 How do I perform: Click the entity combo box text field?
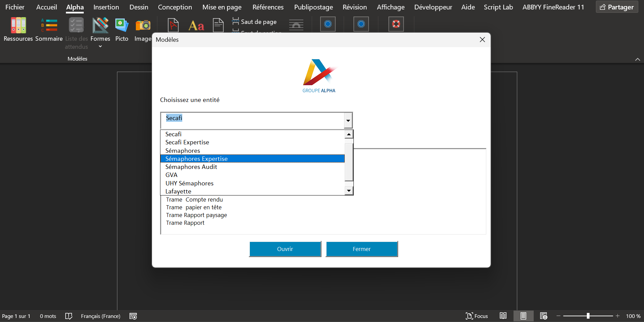point(252,120)
